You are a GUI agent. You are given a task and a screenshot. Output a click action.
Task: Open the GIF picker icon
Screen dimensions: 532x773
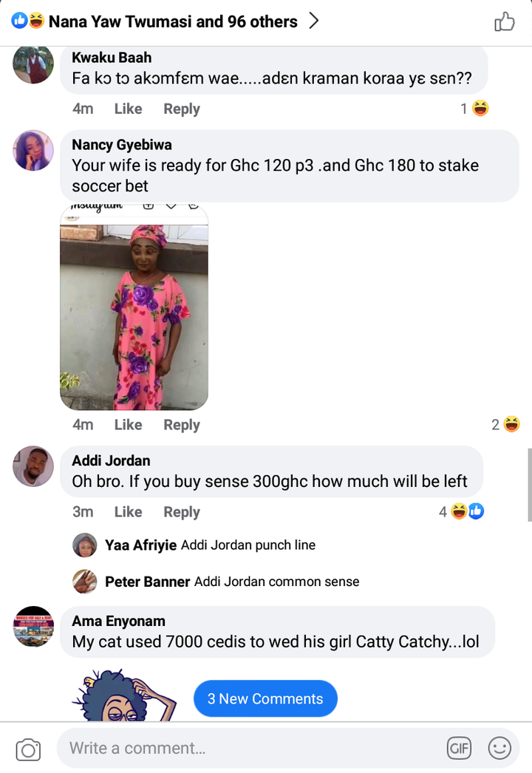click(x=459, y=749)
